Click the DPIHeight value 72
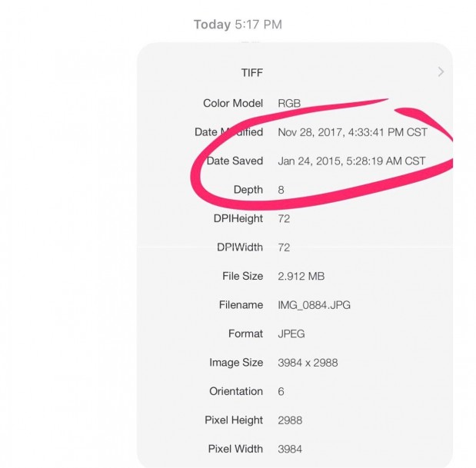This screenshot has height=468, width=476. (285, 218)
